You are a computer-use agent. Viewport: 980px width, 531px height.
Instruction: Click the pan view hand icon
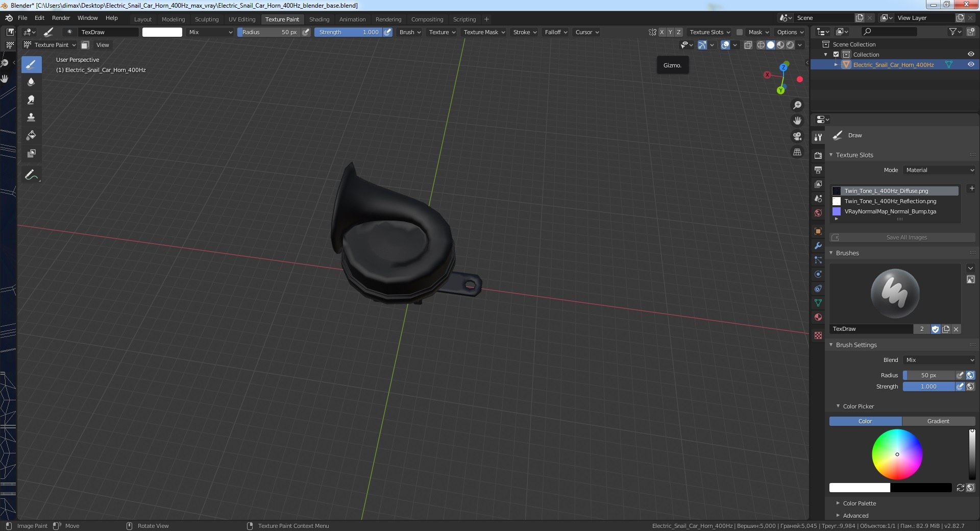tap(797, 121)
